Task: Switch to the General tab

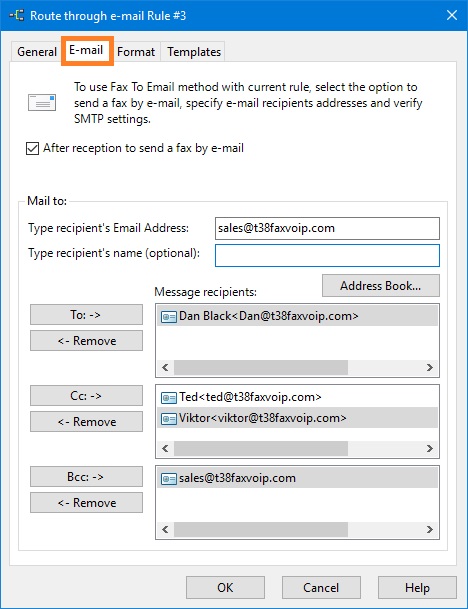Action: pyautogui.click(x=37, y=52)
